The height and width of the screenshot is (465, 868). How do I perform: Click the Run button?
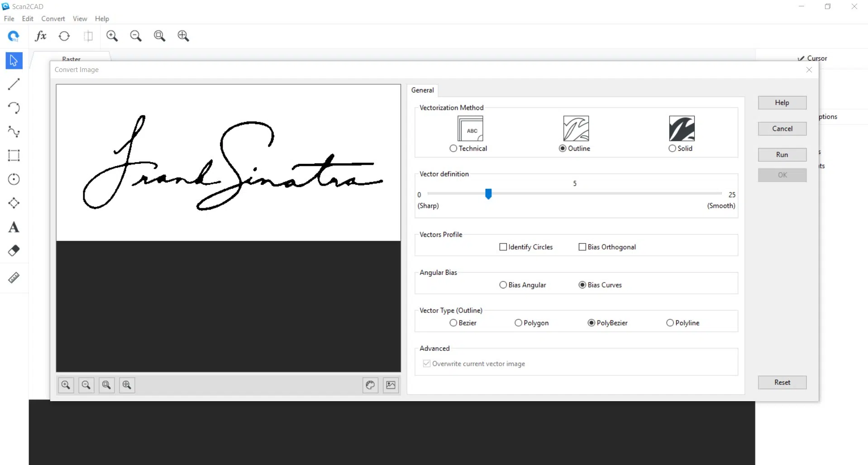(782, 154)
